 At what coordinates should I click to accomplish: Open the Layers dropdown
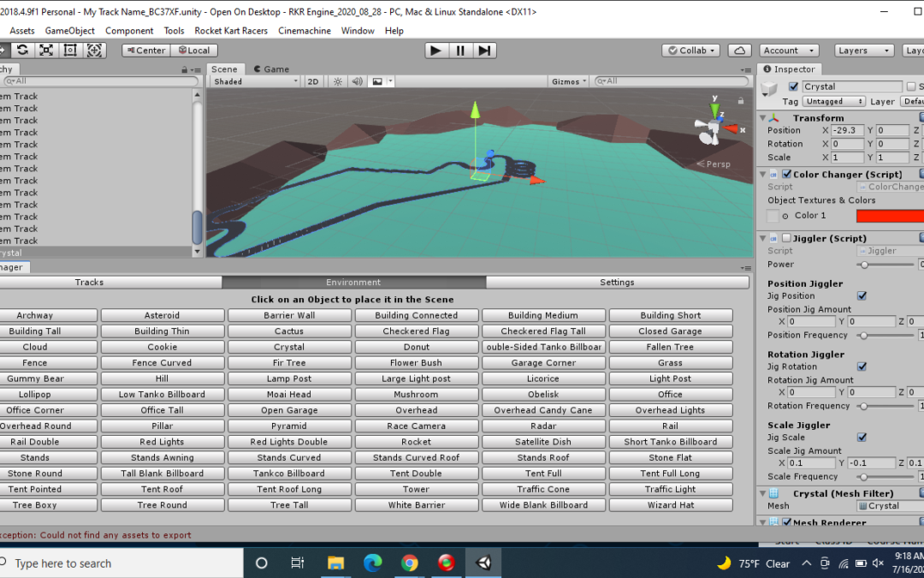point(864,51)
